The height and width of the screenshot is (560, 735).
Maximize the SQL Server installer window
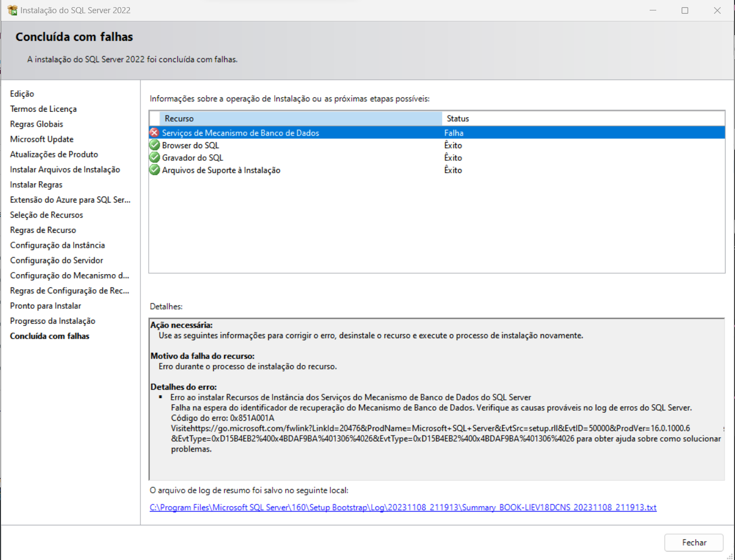pyautogui.click(x=685, y=10)
